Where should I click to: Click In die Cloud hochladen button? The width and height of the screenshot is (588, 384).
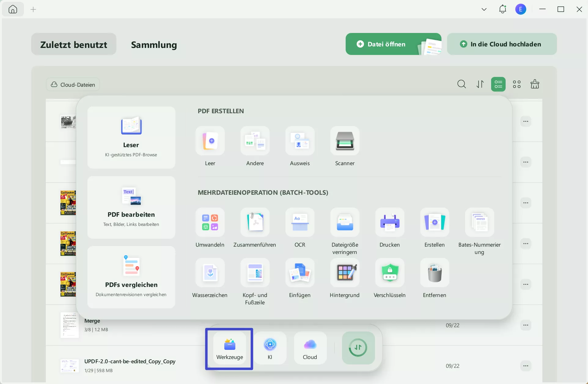502,44
